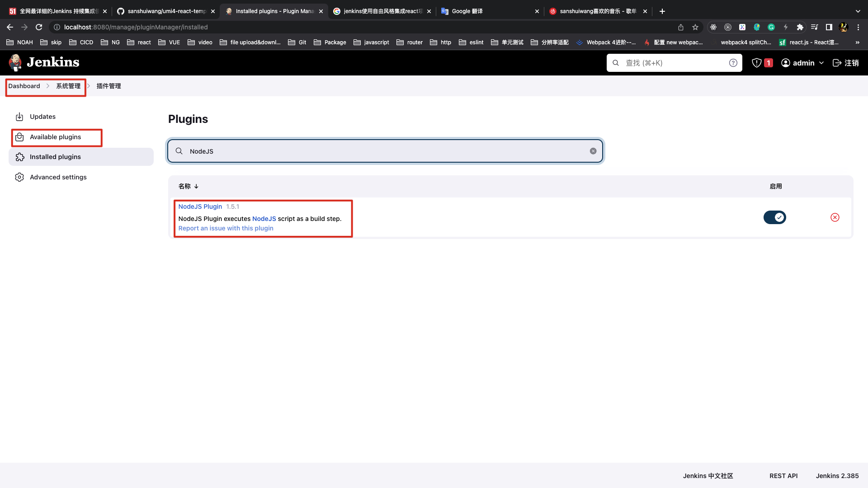
Task: Switch to the Google 翻译 tab
Action: click(490, 11)
